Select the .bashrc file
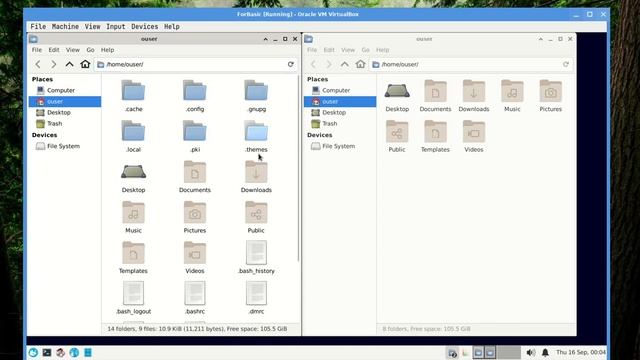Screen dimensions: 640x360 pos(195,298)
